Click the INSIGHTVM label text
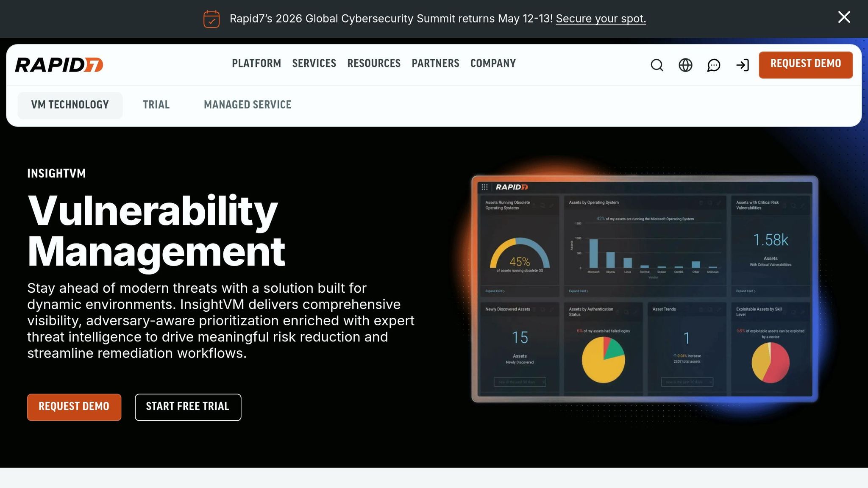This screenshot has height=488, width=868. [56, 174]
